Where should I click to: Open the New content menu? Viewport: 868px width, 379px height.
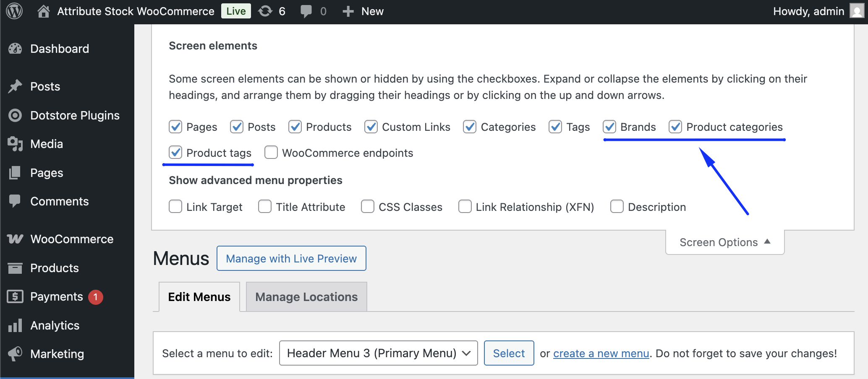(x=363, y=11)
